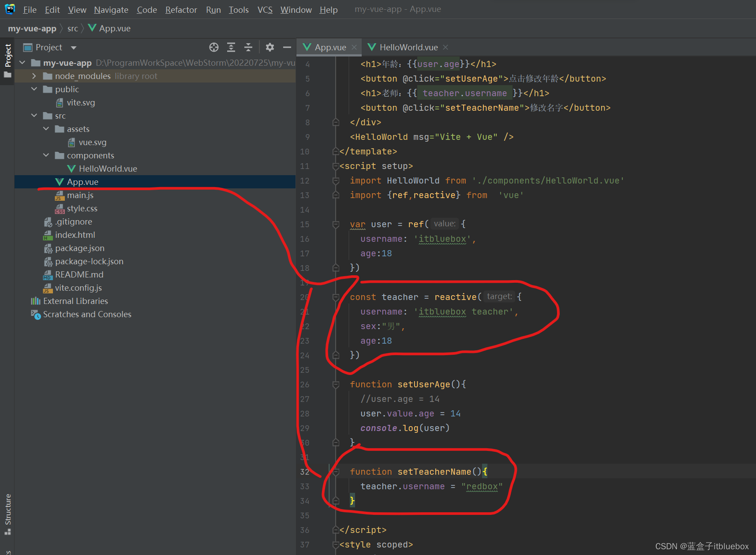Select HelloWorld.vue in the project tree

pos(155,169)
